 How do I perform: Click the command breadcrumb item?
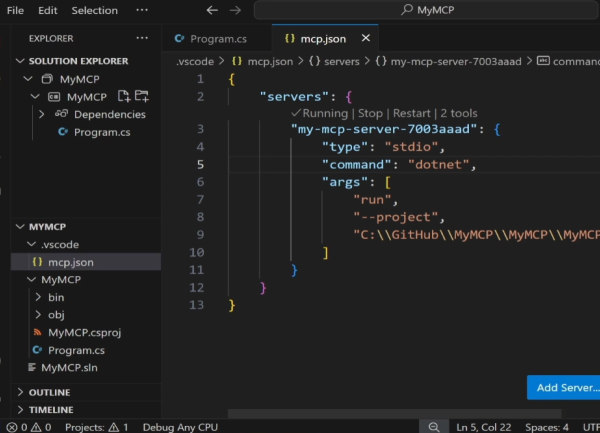tap(568, 61)
